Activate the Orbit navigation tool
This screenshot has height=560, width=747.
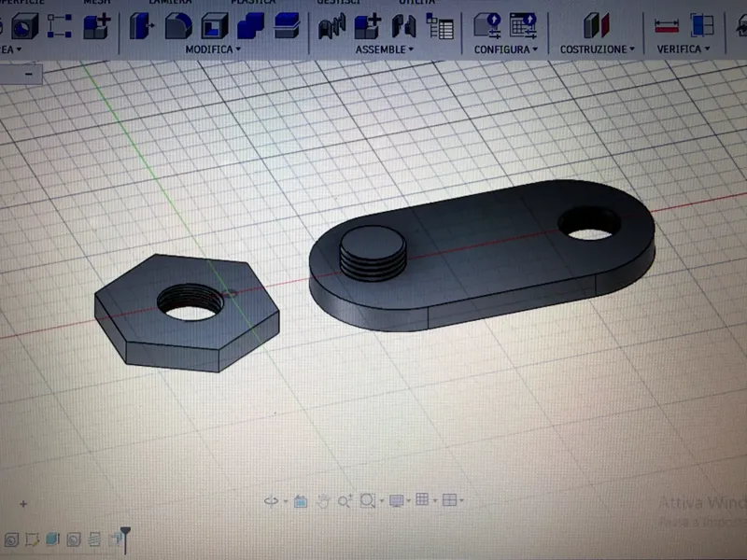tap(272, 501)
